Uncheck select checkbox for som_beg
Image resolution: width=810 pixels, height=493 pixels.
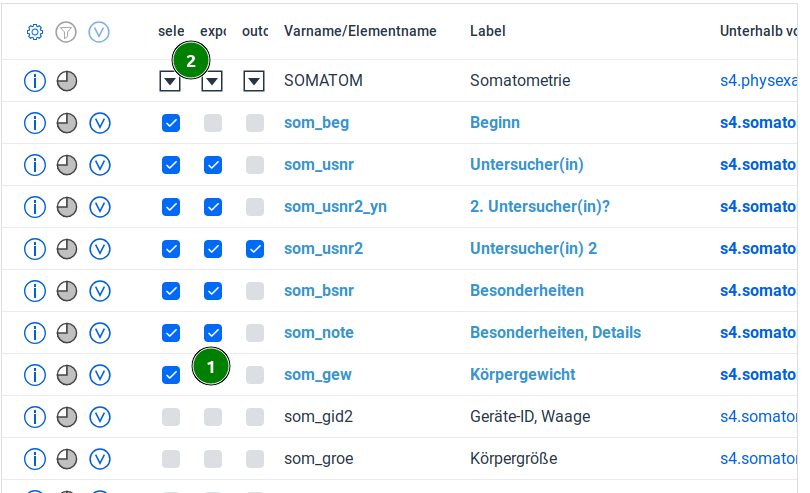tap(171, 123)
